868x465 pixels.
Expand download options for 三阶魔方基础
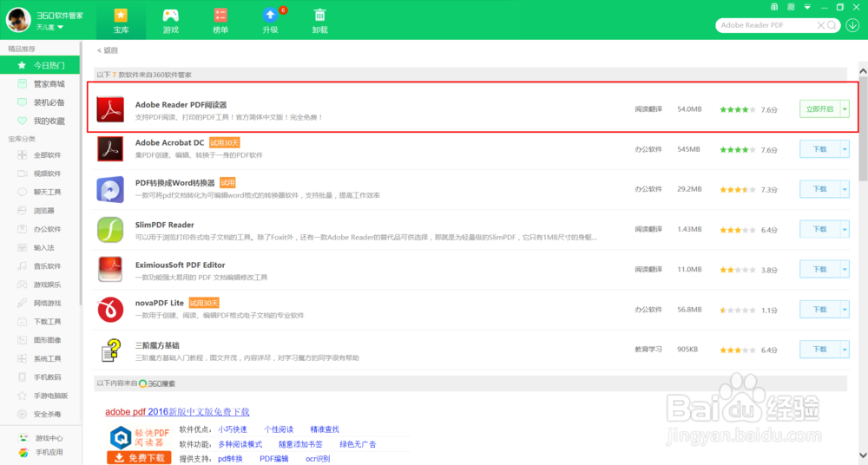(845, 350)
